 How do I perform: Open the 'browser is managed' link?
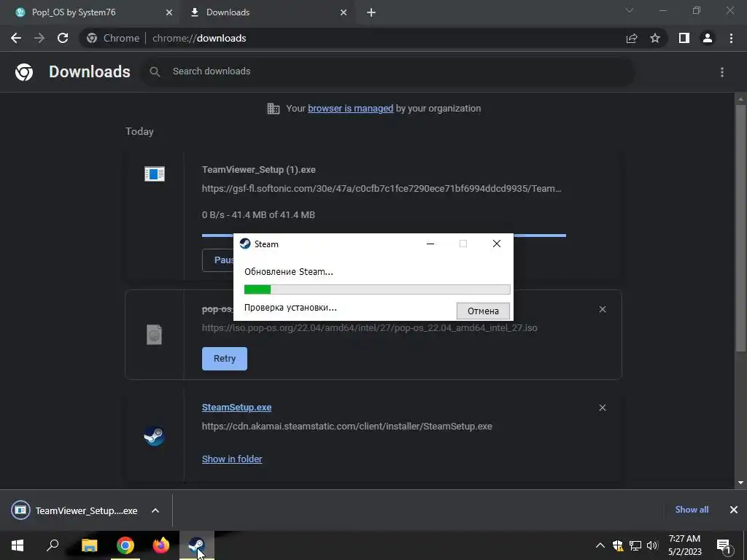pos(351,108)
